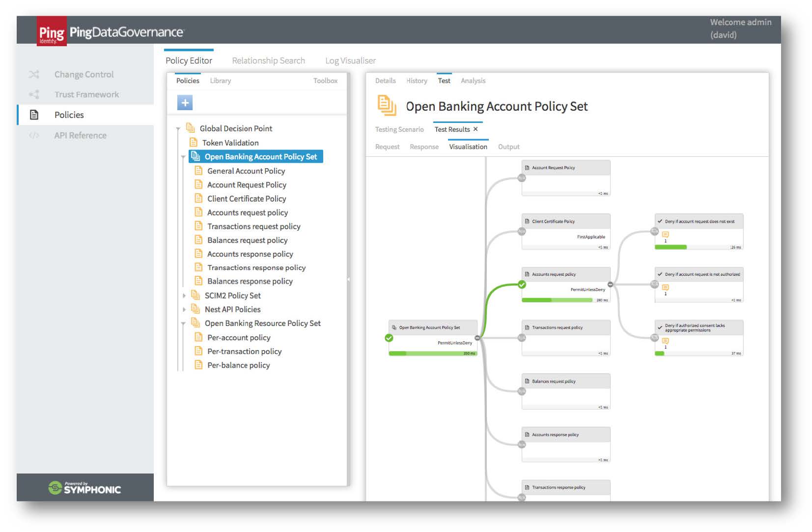This screenshot has height=532, width=812.
Task: Show the Output sub-tab
Action: [508, 147]
